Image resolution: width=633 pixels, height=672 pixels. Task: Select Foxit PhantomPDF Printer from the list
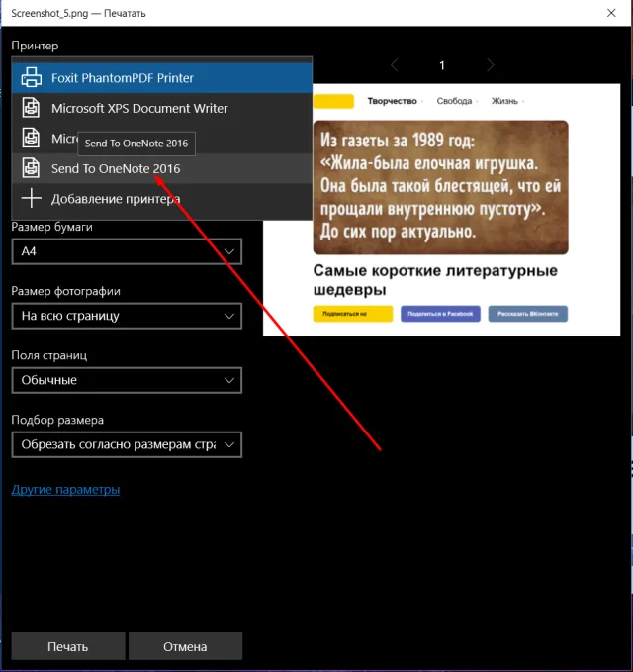[162, 78]
